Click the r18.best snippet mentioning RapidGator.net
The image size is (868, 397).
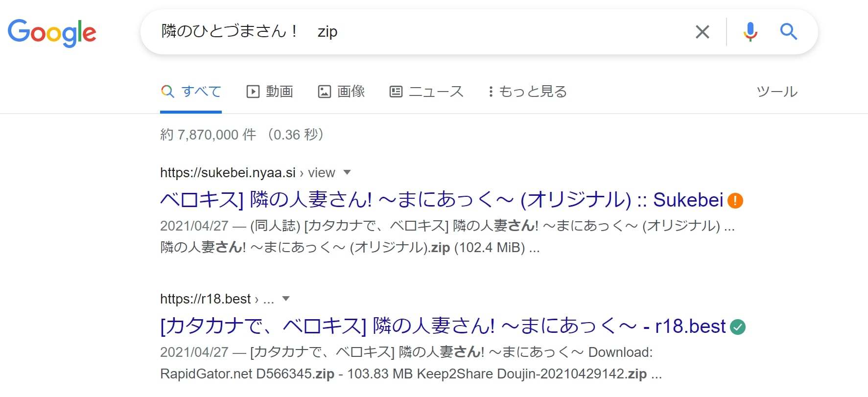point(411,363)
